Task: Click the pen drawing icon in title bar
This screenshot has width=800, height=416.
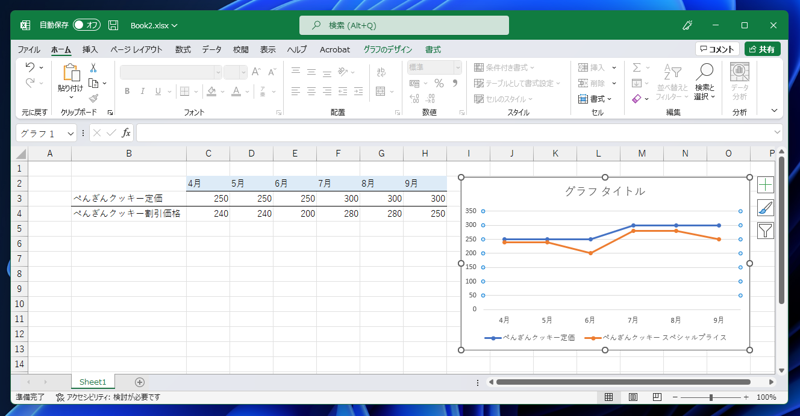Action: [x=687, y=25]
